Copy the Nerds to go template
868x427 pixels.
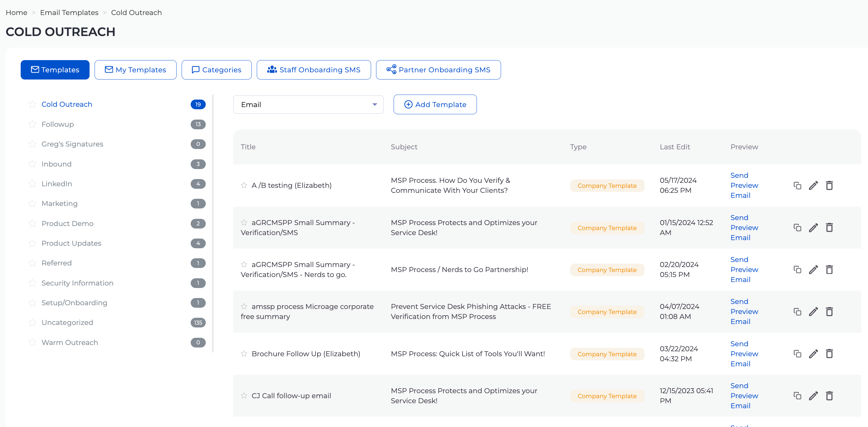tap(797, 270)
